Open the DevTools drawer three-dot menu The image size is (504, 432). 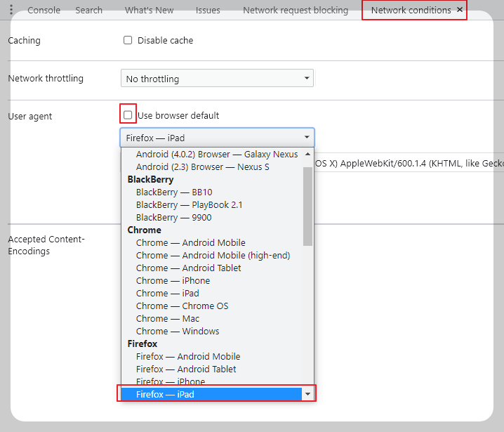pyautogui.click(x=11, y=10)
